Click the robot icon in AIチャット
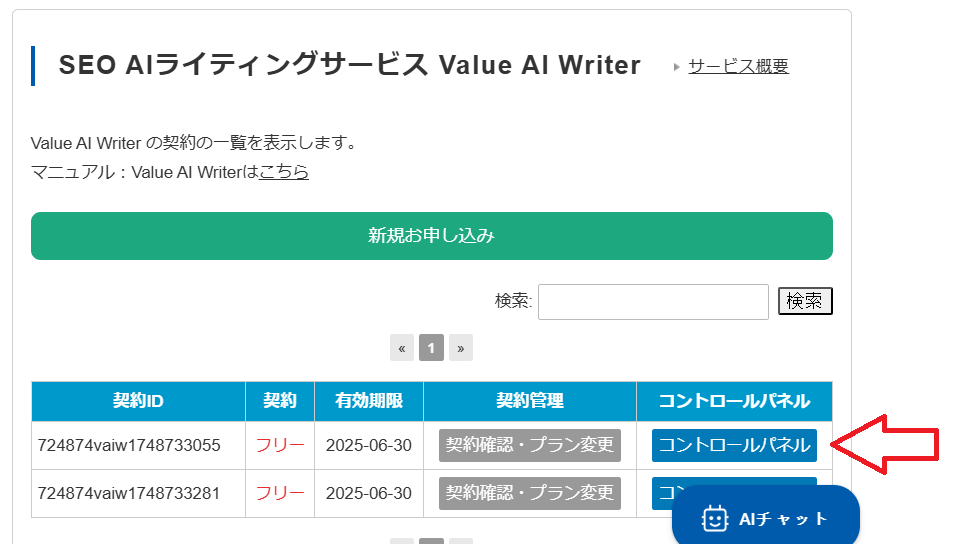The height and width of the screenshot is (544, 978). pos(715,519)
